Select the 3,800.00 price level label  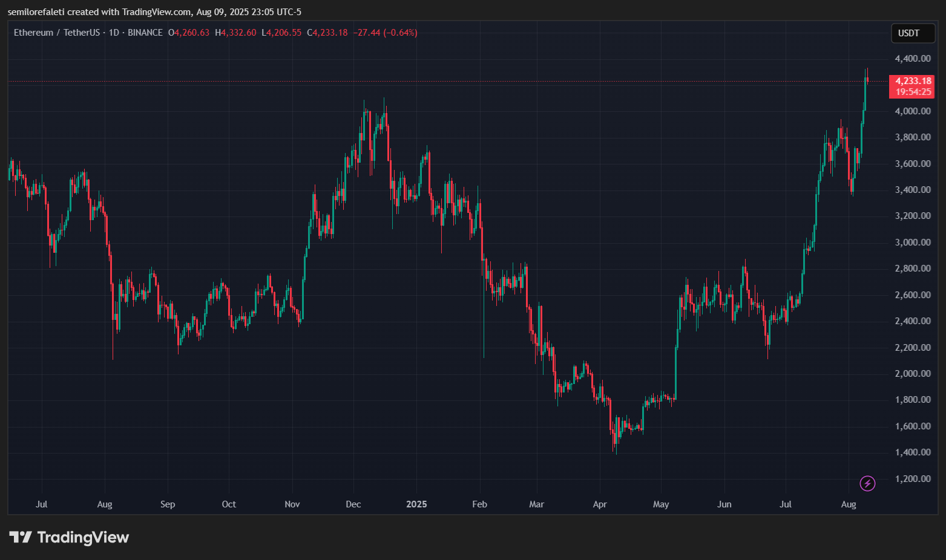(913, 137)
